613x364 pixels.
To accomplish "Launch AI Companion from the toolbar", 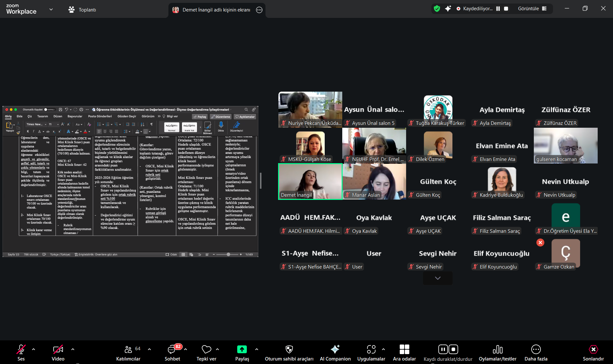I will [x=335, y=349].
